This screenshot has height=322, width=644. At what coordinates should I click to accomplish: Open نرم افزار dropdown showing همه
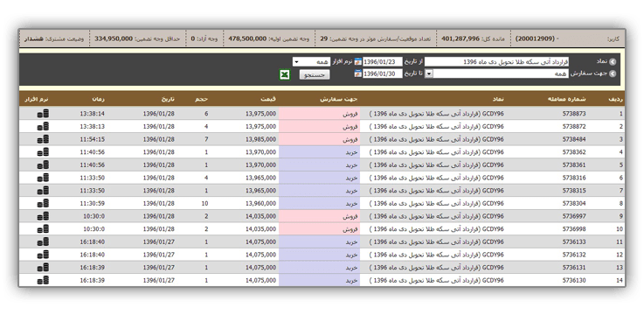[x=311, y=61]
